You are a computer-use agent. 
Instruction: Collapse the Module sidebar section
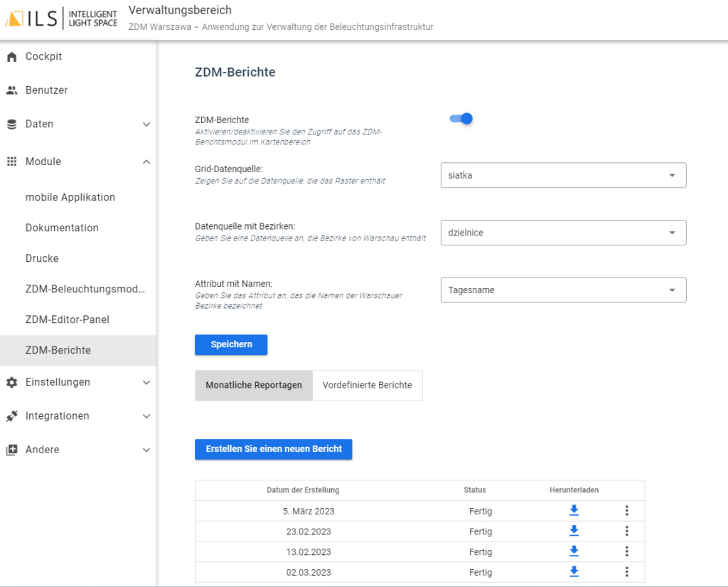[x=146, y=162]
